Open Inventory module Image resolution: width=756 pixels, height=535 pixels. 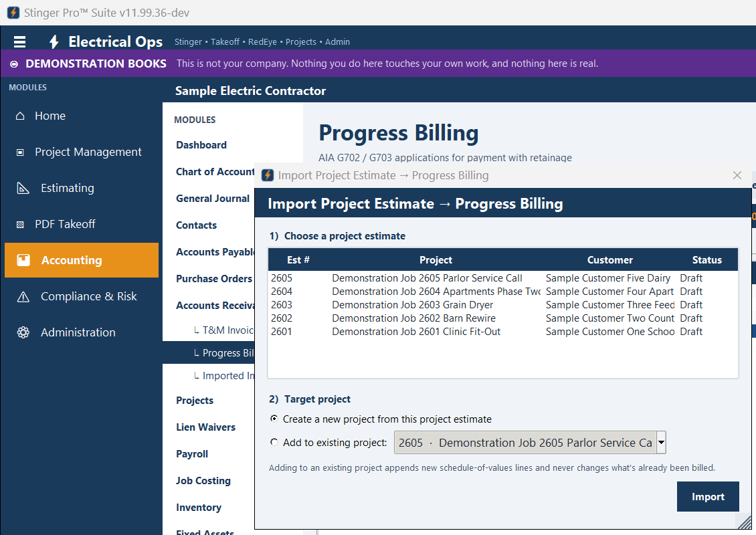(199, 508)
